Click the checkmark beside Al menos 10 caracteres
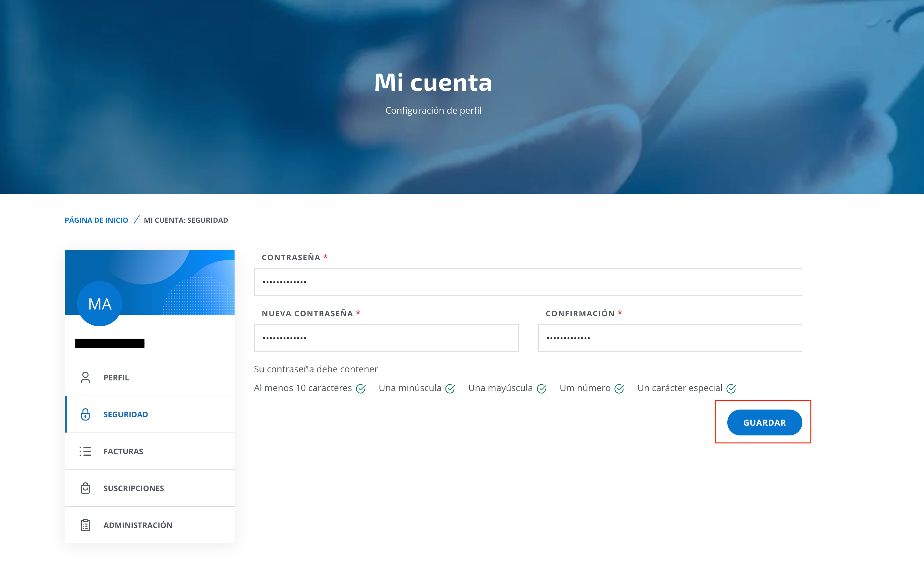 [361, 389]
